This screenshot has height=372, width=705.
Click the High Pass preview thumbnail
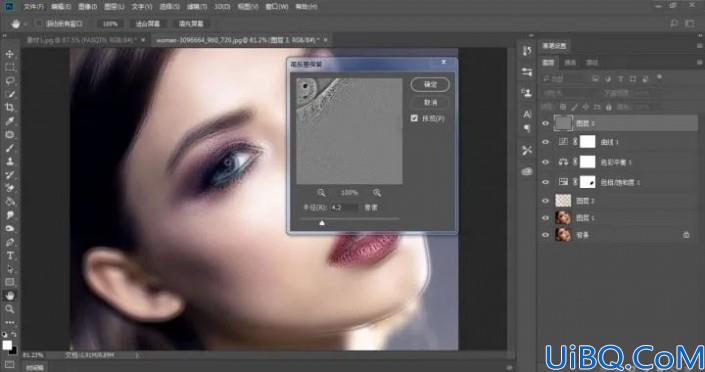click(x=349, y=131)
